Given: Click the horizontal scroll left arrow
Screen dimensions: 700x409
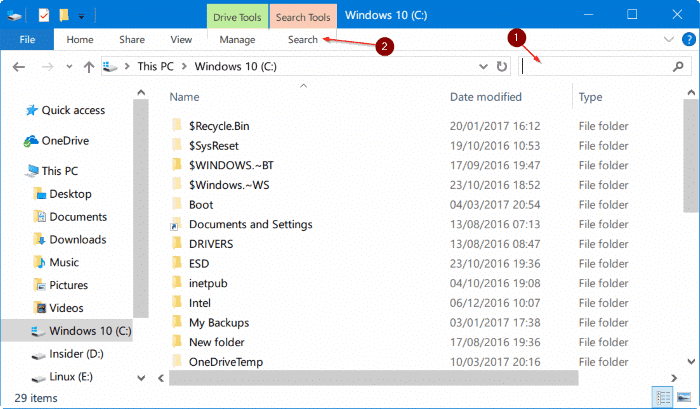Looking at the screenshot, I should [161, 378].
